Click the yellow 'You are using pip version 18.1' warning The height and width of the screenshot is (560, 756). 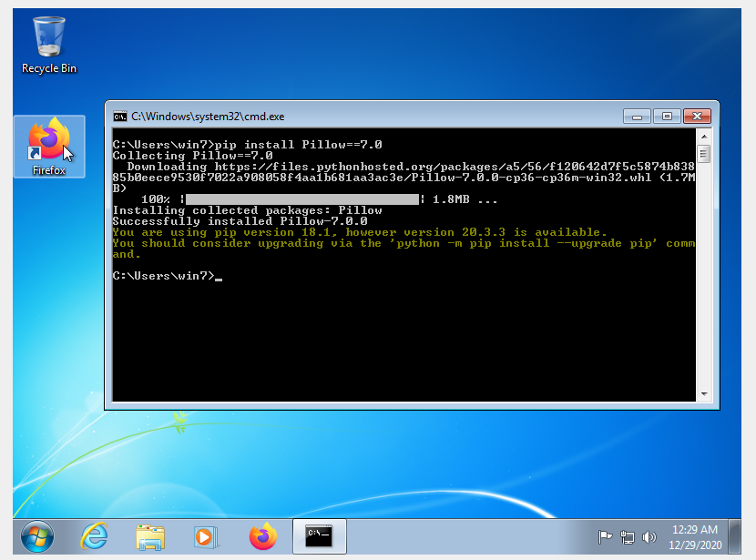pyautogui.click(x=360, y=232)
